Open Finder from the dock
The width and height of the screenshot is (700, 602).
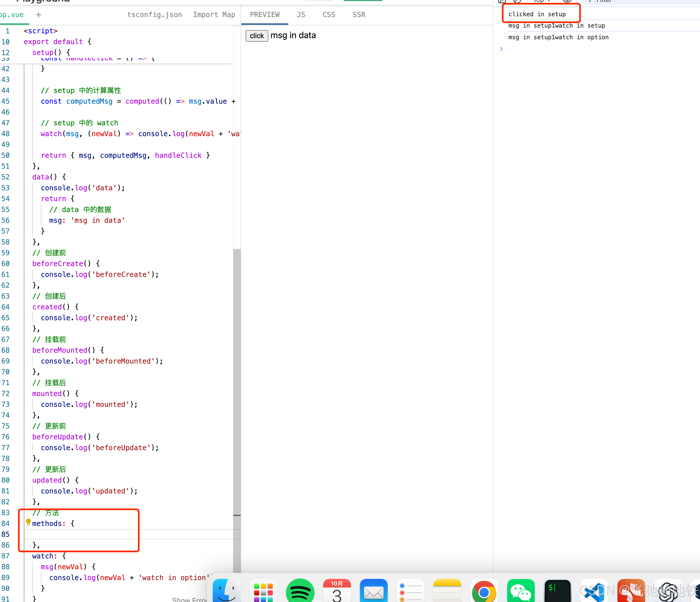pyautogui.click(x=226, y=591)
